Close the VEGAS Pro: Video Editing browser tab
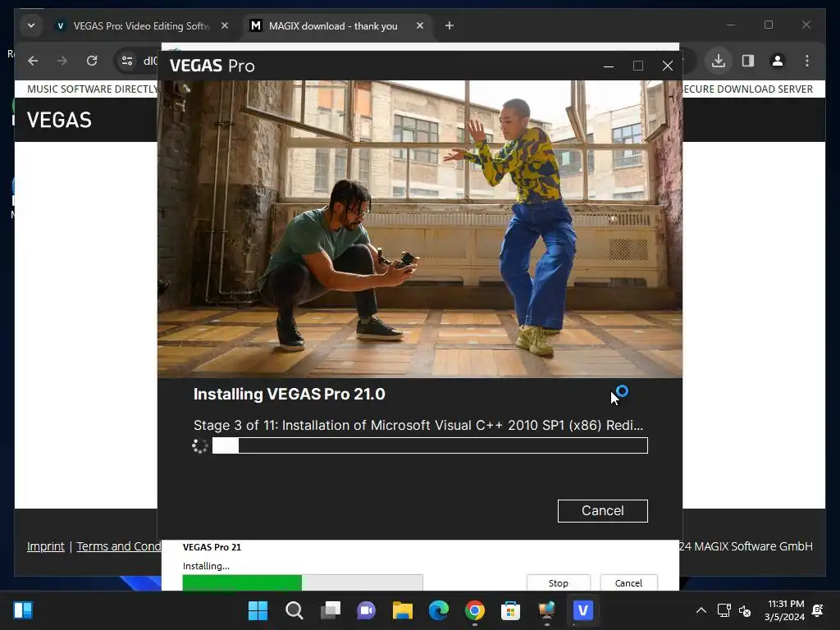This screenshot has height=630, width=840. pyautogui.click(x=225, y=25)
